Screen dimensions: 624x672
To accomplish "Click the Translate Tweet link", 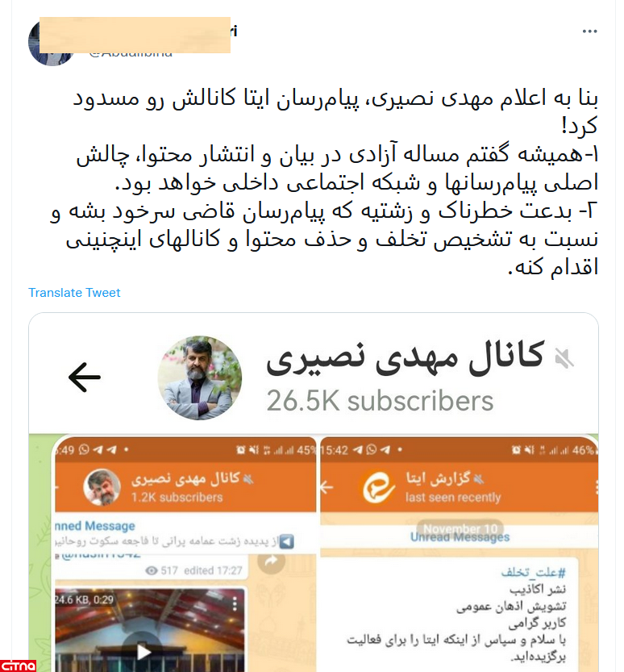I will (74, 293).
